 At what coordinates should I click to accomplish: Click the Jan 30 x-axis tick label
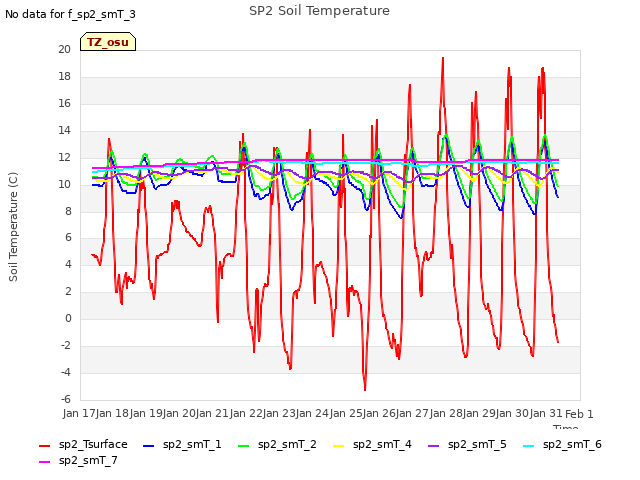[513, 413]
